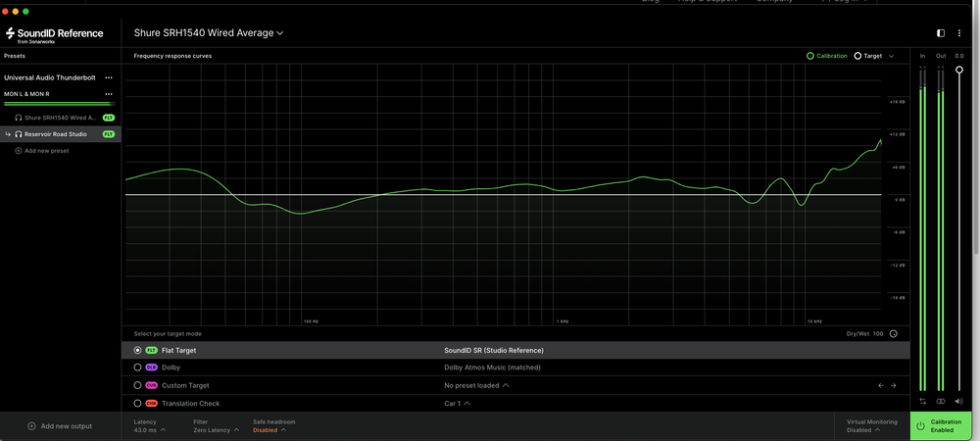Click the Dry/Wet 100 value

pyautogui.click(x=878, y=333)
